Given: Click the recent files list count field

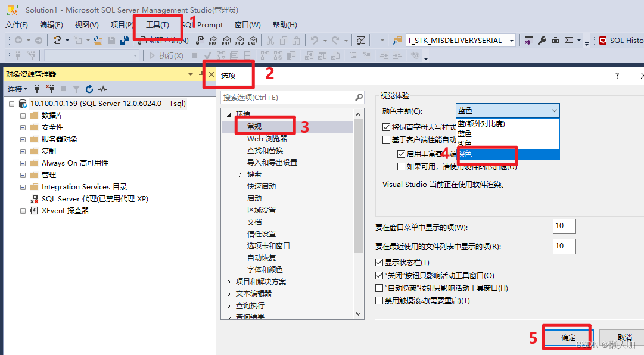Looking at the screenshot, I should (564, 246).
